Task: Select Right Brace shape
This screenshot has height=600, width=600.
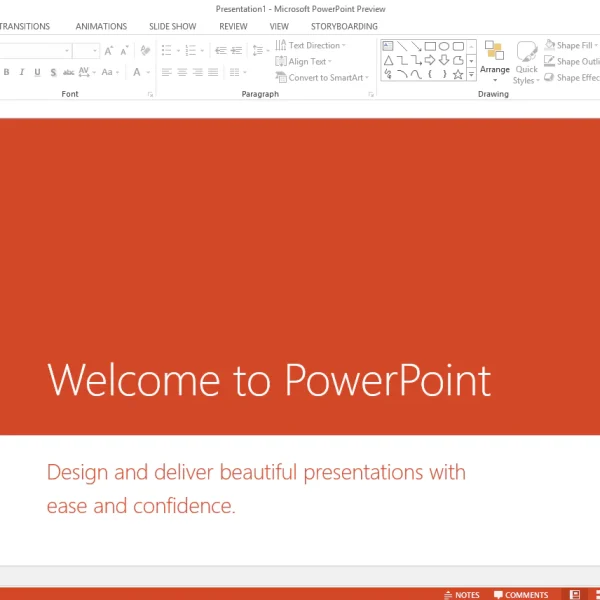Action: (444, 74)
